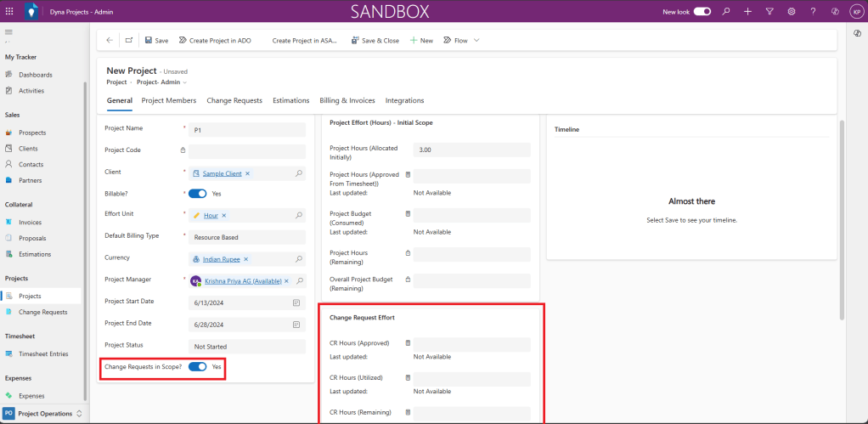This screenshot has width=868, height=424.
Task: Open the settings gear icon
Action: [791, 12]
